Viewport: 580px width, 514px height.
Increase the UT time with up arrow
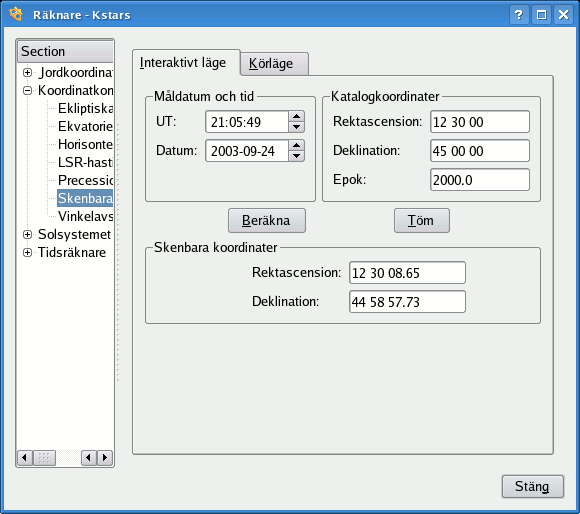tap(296, 116)
